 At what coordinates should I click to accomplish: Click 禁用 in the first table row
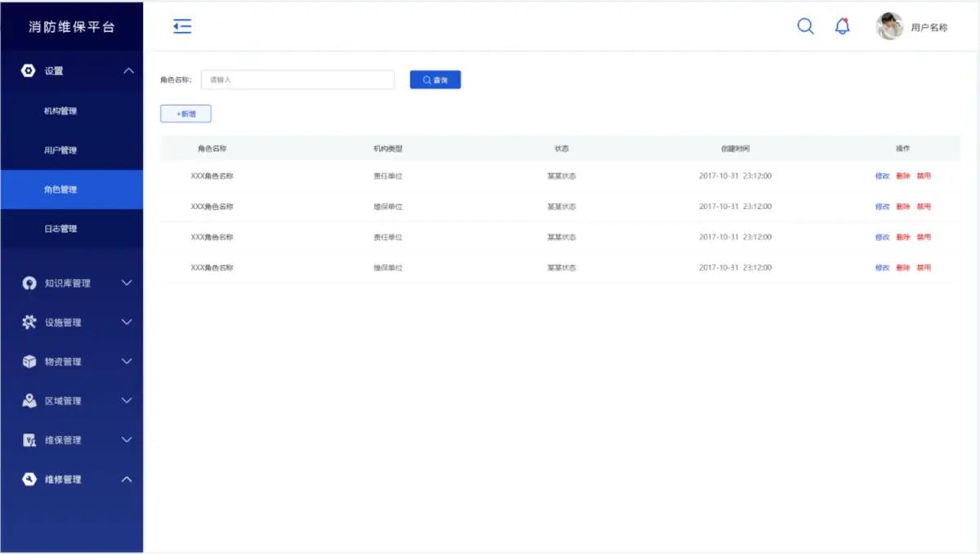point(924,176)
